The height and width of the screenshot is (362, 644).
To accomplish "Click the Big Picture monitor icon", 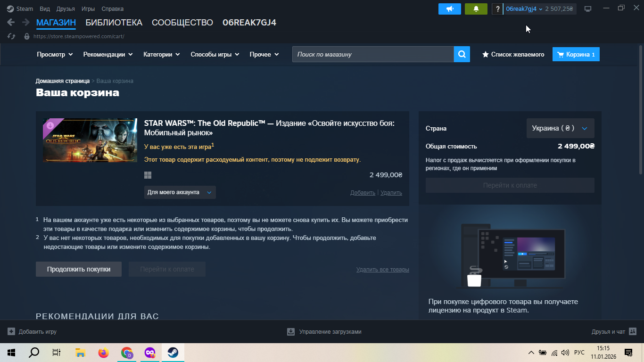I will [588, 9].
